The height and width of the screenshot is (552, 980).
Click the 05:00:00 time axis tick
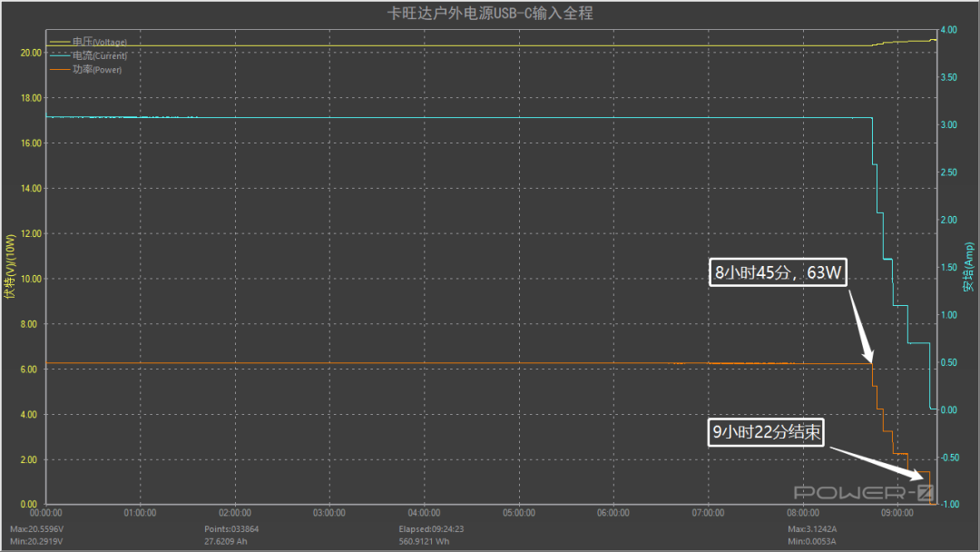519,513
